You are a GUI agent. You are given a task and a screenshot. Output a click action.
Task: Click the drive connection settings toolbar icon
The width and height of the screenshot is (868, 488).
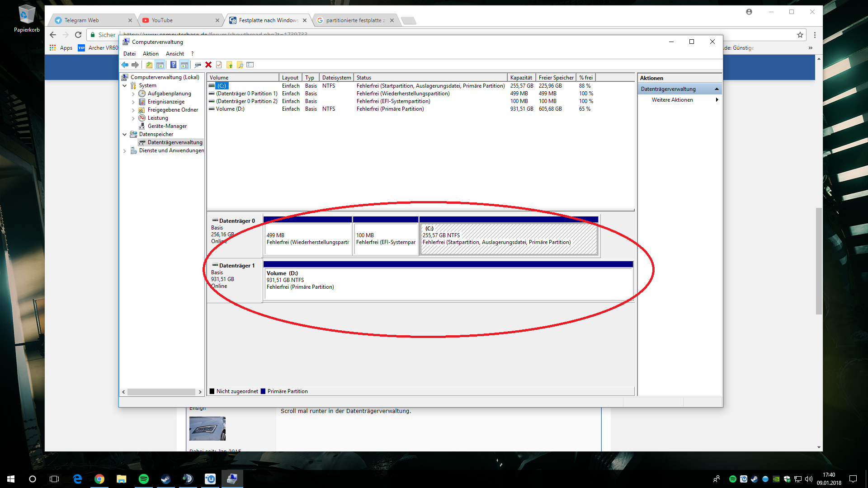pos(198,65)
